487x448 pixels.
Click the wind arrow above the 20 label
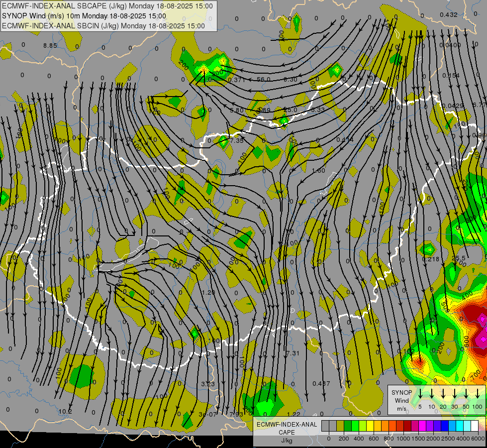pyautogui.click(x=443, y=393)
